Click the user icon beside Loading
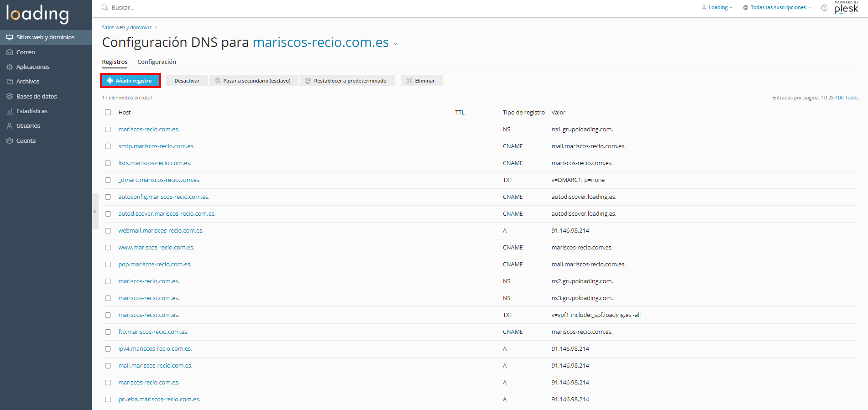This screenshot has width=868, height=410. pos(704,8)
